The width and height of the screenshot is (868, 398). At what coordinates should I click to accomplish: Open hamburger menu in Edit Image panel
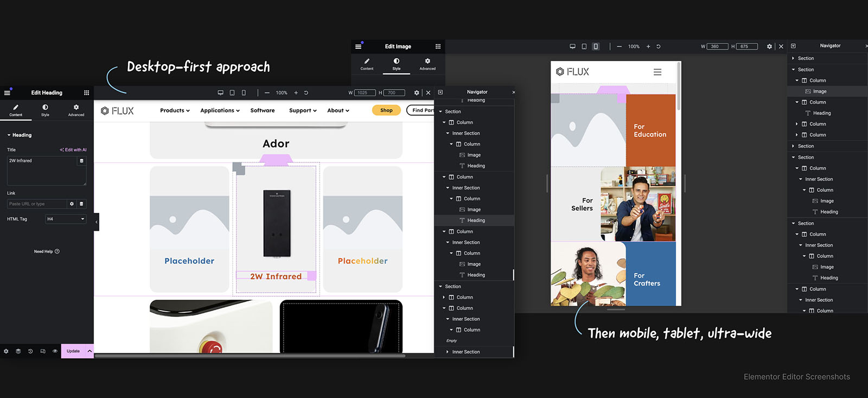pos(358,47)
